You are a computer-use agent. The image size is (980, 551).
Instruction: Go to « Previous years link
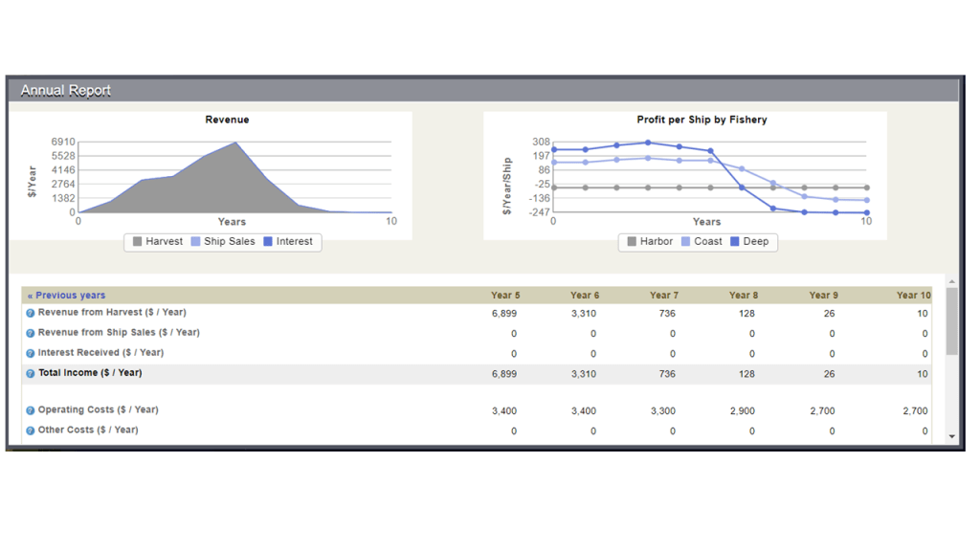67,296
